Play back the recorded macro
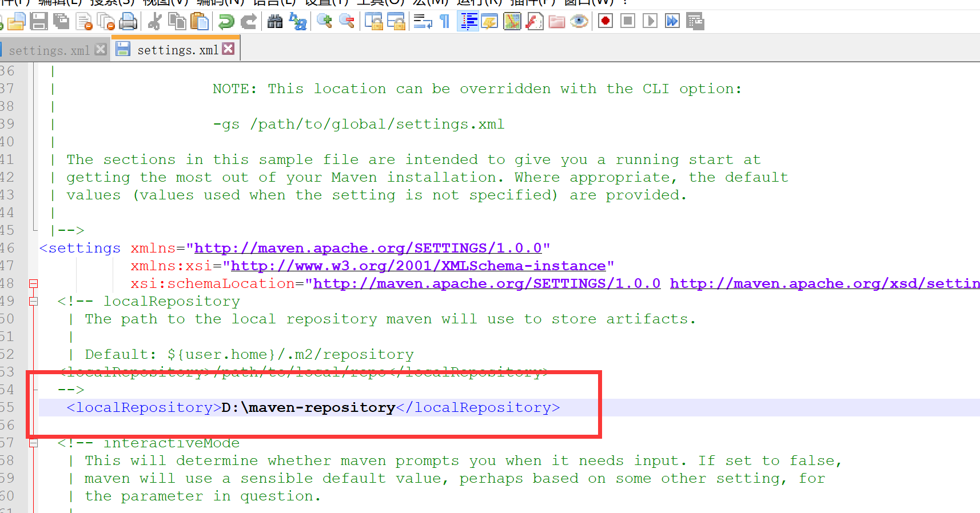This screenshot has height=513, width=980. 650,22
